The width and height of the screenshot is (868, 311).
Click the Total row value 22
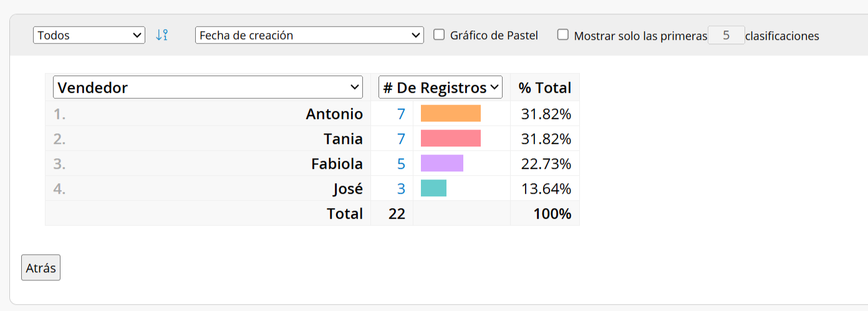(x=397, y=214)
